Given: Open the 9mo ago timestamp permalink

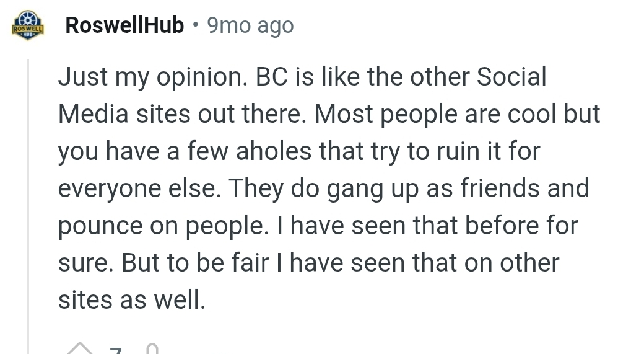Looking at the screenshot, I should pos(250,25).
